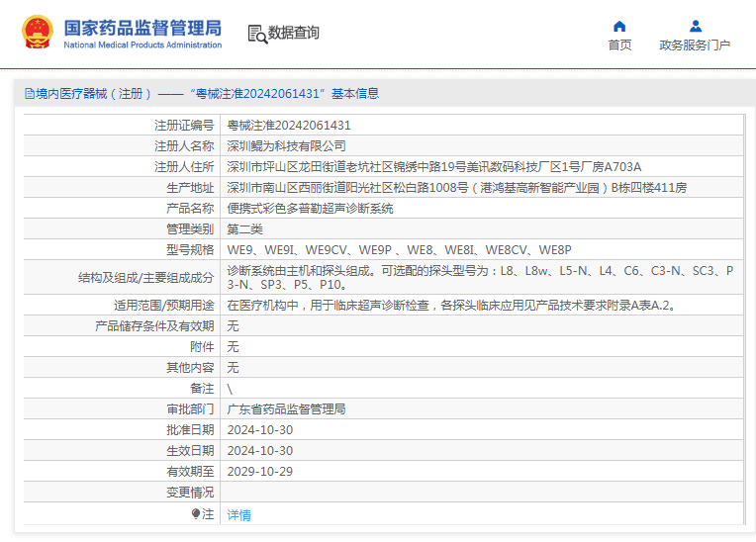Click product name 便携式彩色多普勒超声诊断系统

coord(310,208)
